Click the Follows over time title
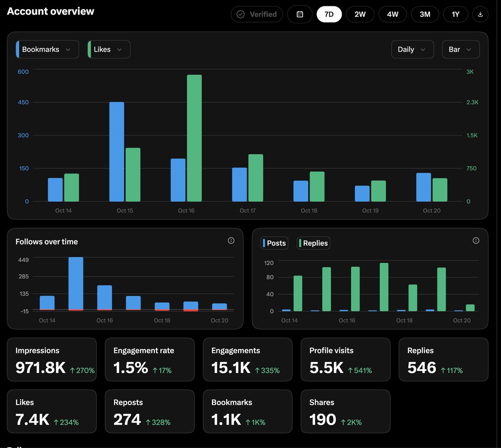Screen dimensions: 501x448 pyautogui.click(x=47, y=242)
